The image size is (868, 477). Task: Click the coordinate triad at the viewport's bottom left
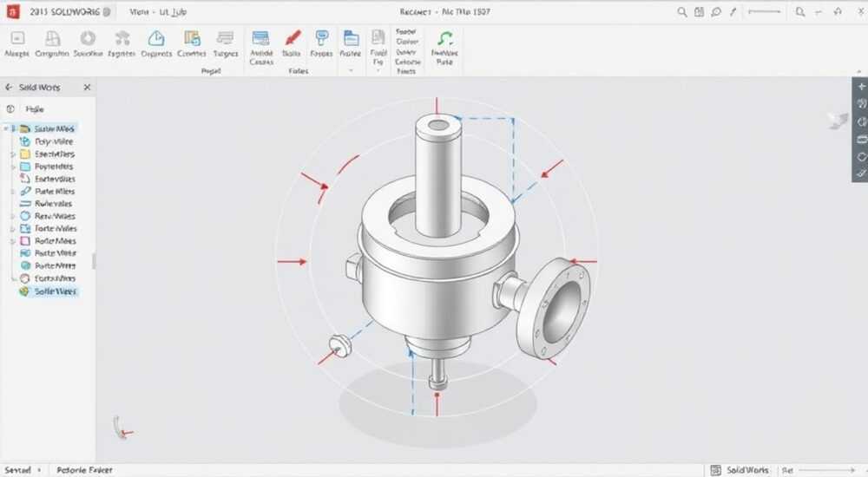pyautogui.click(x=122, y=428)
